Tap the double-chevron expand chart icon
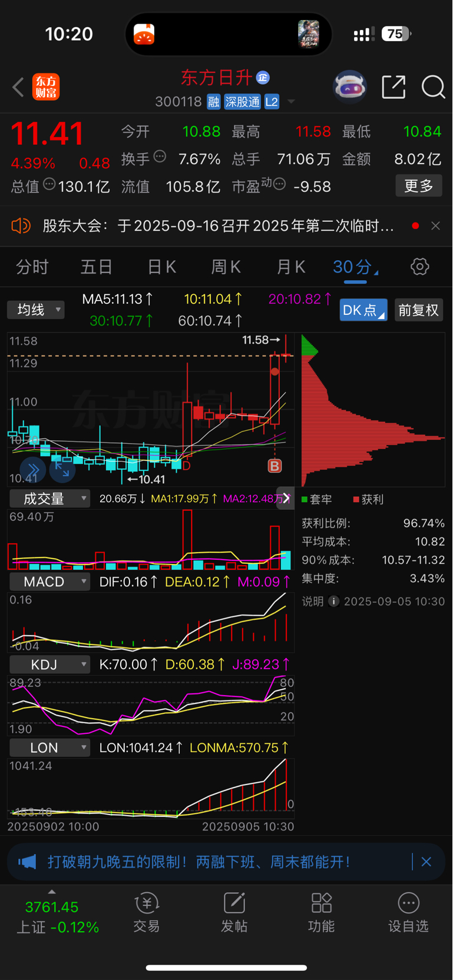Screen dimensions: 453x980 coord(33,470)
